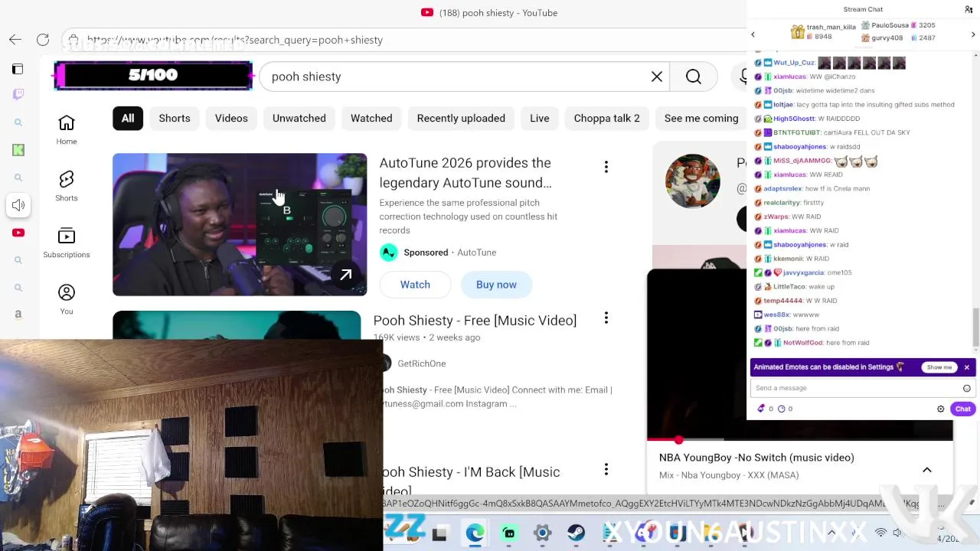980x551 pixels.
Task: Select the Choppa talk 2 chip
Action: (607, 118)
